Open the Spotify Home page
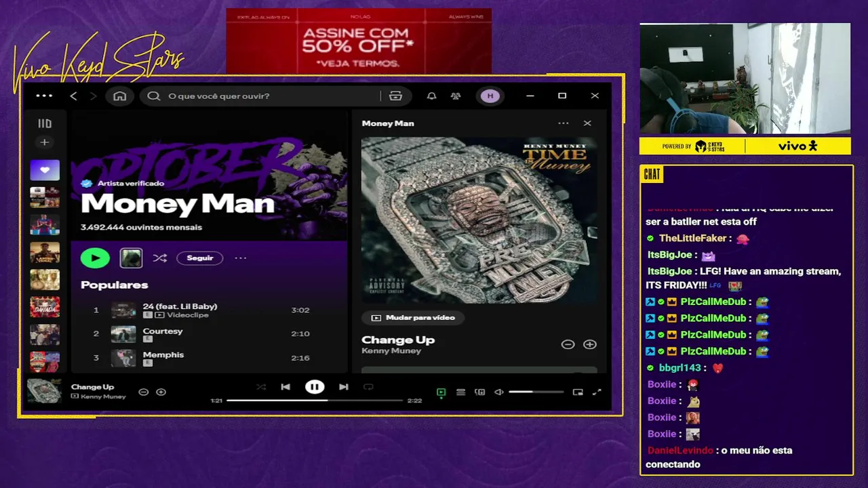 coord(120,96)
